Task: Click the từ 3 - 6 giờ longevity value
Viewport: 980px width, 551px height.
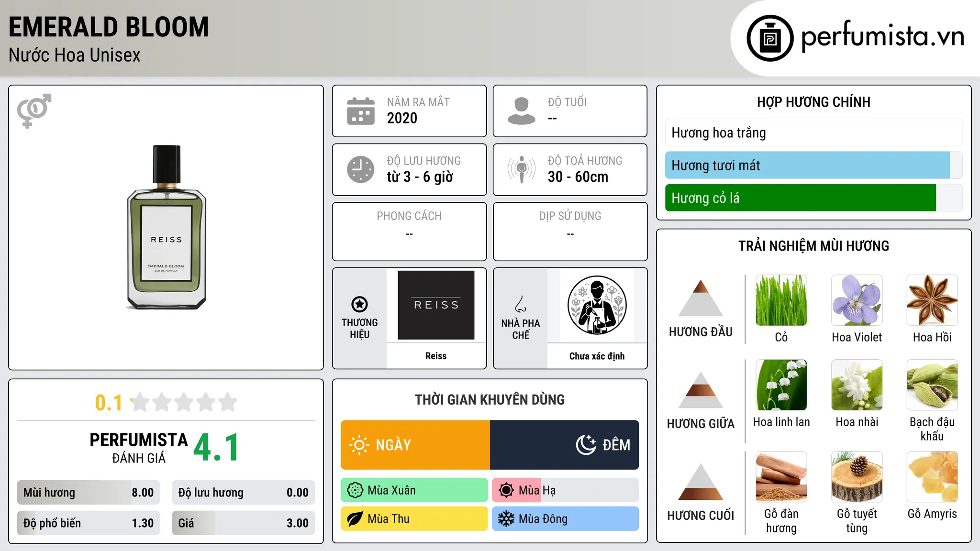Action: click(x=420, y=177)
